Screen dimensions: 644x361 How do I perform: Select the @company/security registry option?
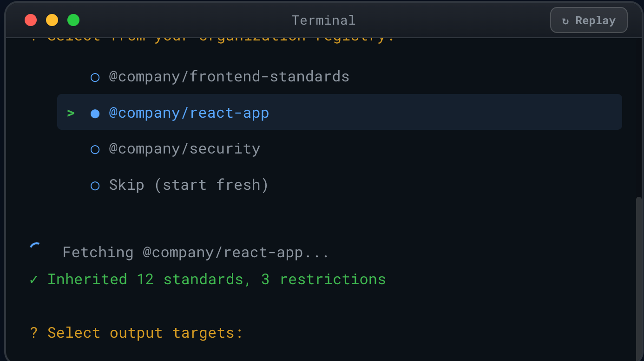[184, 148]
